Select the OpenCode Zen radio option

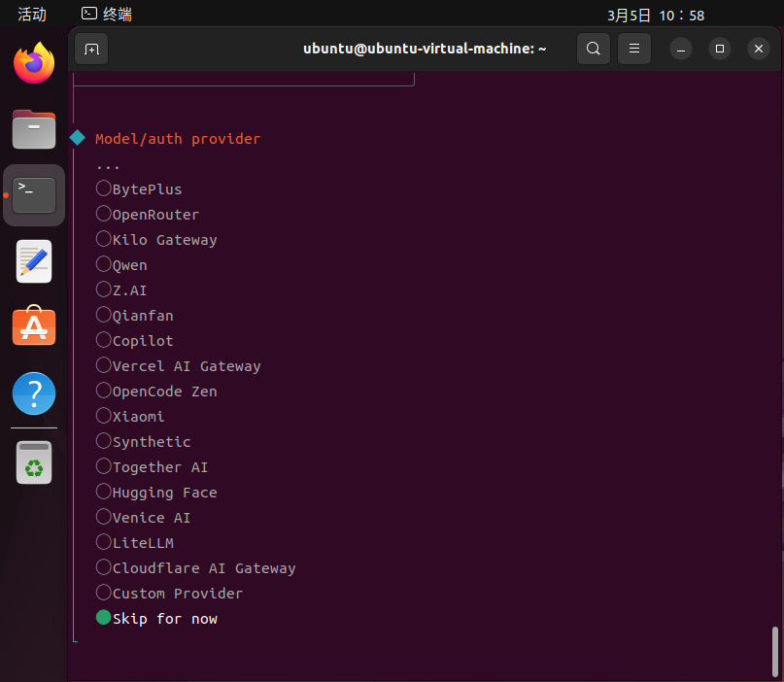point(156,391)
